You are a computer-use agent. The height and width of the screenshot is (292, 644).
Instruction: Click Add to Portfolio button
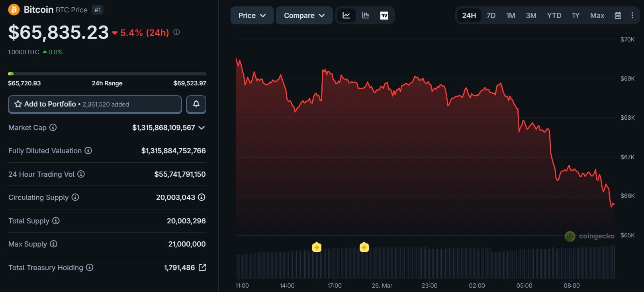click(x=95, y=104)
